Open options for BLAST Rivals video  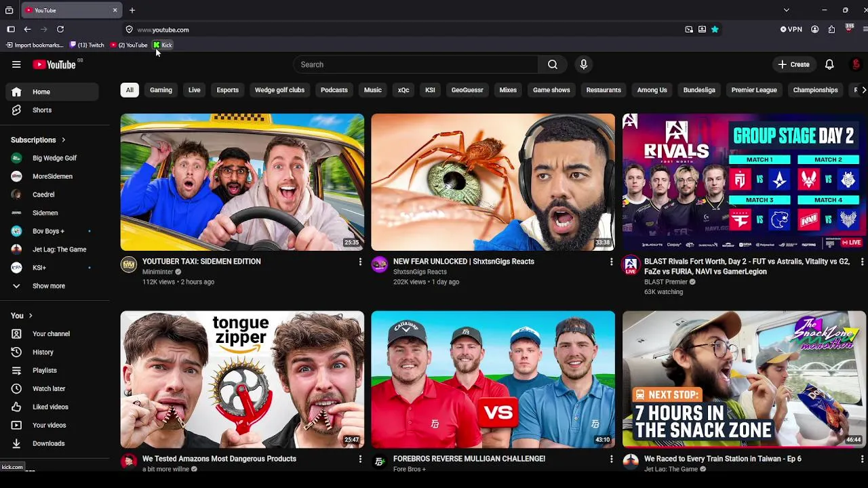(x=862, y=262)
